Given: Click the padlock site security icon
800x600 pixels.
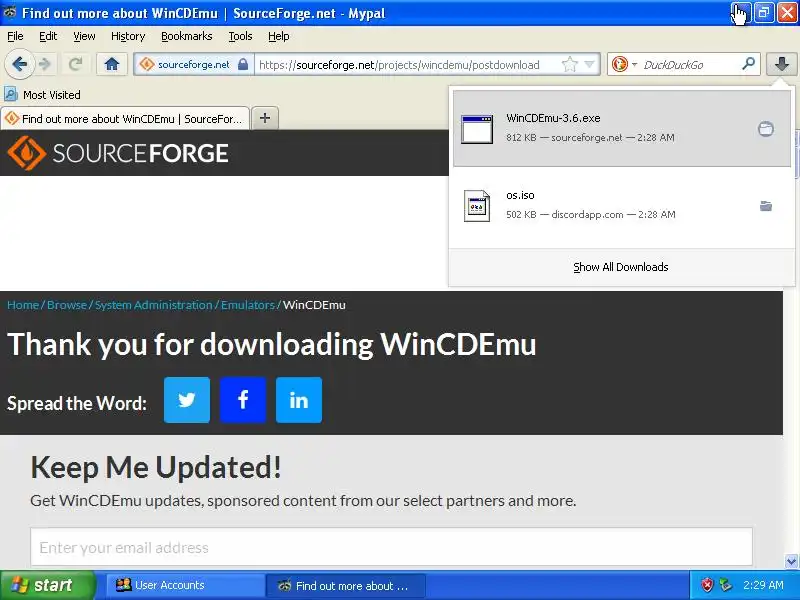Looking at the screenshot, I should pyautogui.click(x=243, y=64).
